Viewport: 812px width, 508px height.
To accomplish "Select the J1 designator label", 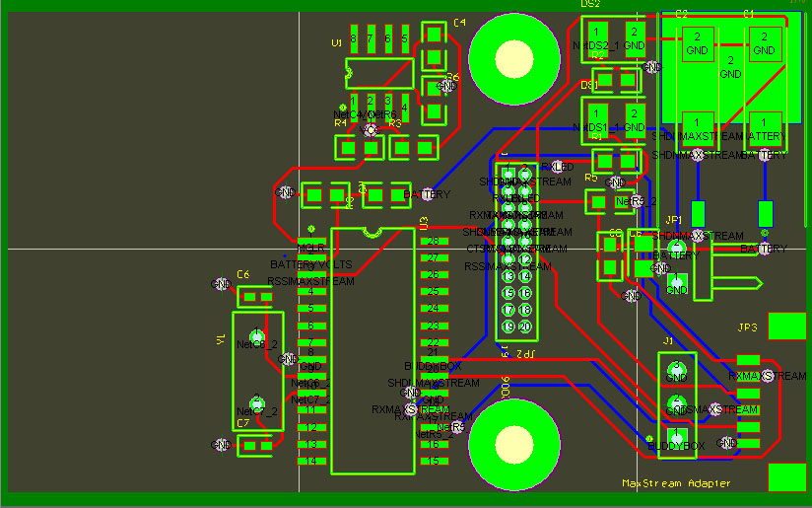I will click(x=668, y=340).
